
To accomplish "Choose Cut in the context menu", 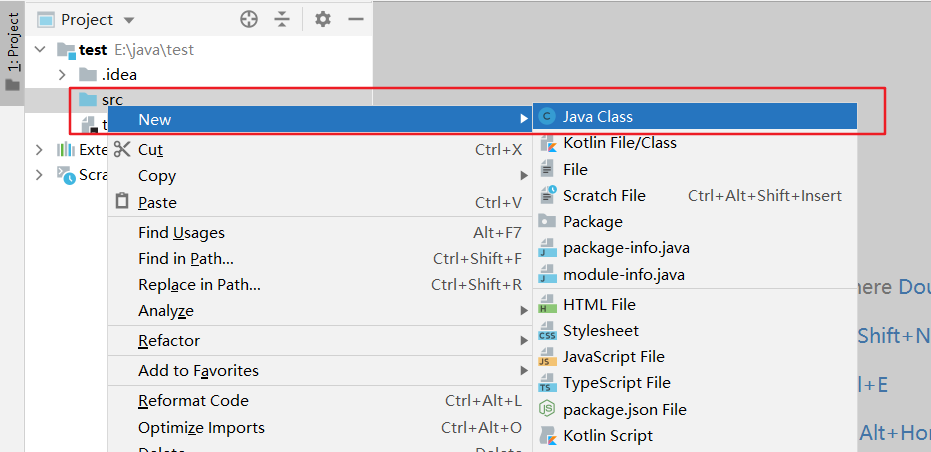I will coord(320,150).
